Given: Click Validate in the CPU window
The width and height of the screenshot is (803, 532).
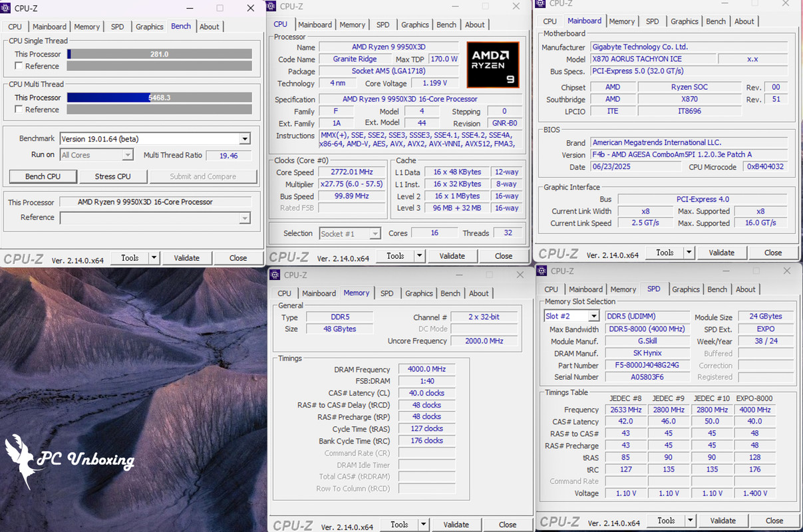Looking at the screenshot, I should pyautogui.click(x=452, y=256).
